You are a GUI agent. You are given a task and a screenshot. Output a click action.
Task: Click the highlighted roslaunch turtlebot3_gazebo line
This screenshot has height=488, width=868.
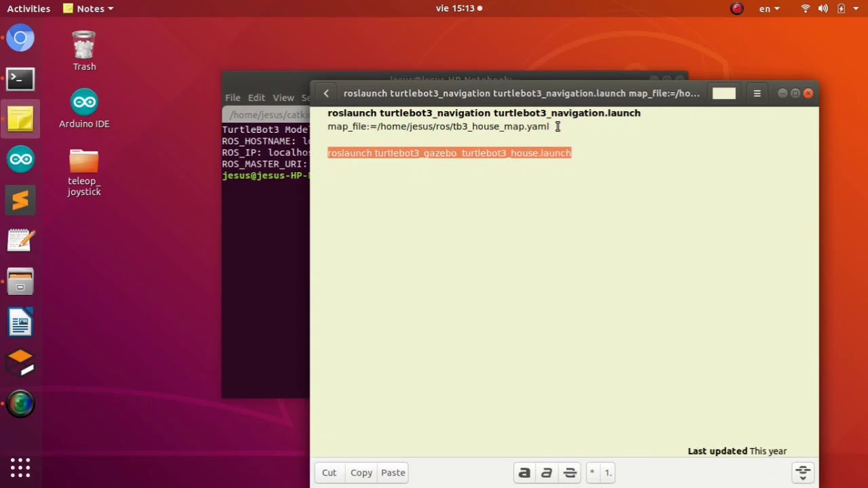(x=450, y=153)
